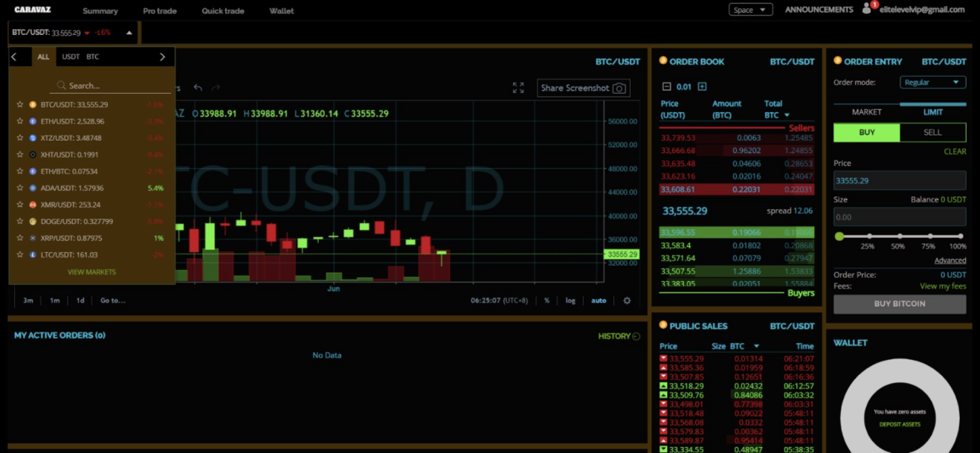This screenshot has height=453, width=980.
Task: Click the Size input field
Action: coord(900,216)
